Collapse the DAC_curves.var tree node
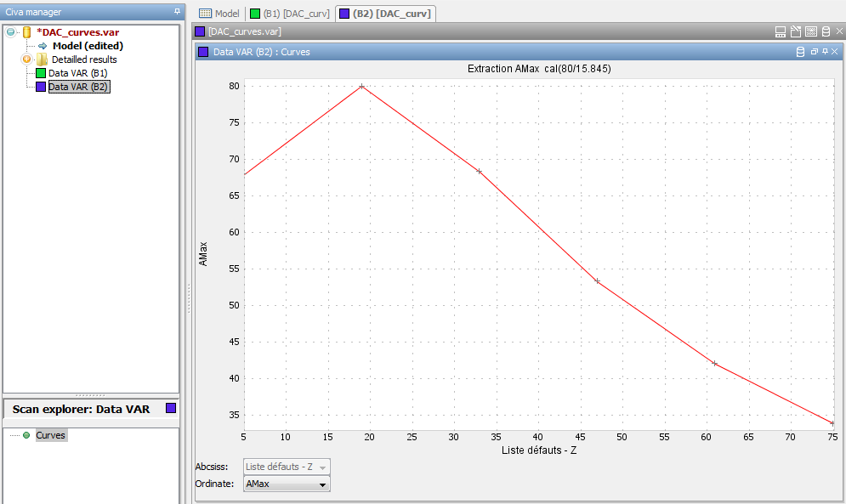846x504 pixels. point(10,32)
